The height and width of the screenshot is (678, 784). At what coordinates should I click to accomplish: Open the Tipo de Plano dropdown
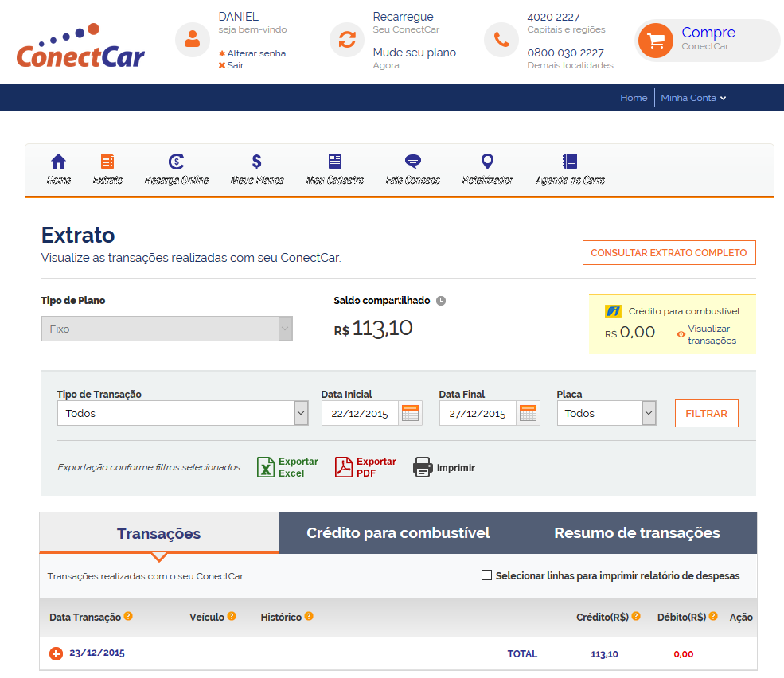point(167,329)
